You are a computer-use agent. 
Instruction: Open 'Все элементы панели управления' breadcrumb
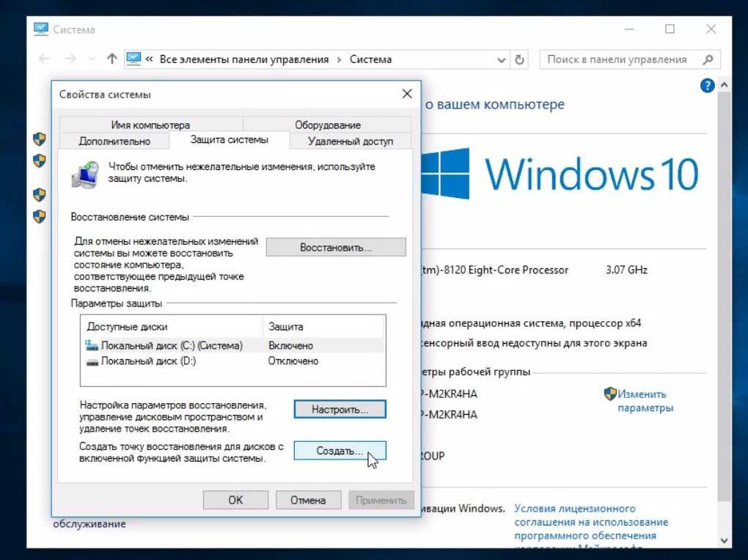point(243,59)
